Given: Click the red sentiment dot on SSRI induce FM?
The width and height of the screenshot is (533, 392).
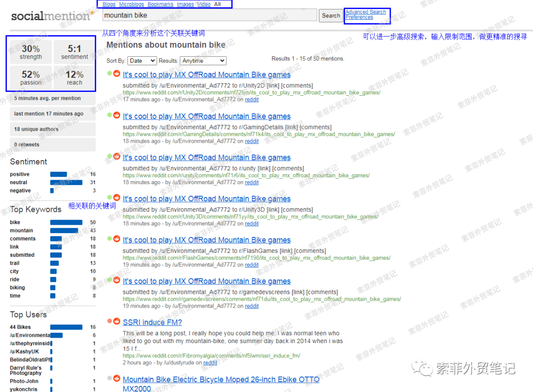Looking at the screenshot, I should pyautogui.click(x=110, y=321).
